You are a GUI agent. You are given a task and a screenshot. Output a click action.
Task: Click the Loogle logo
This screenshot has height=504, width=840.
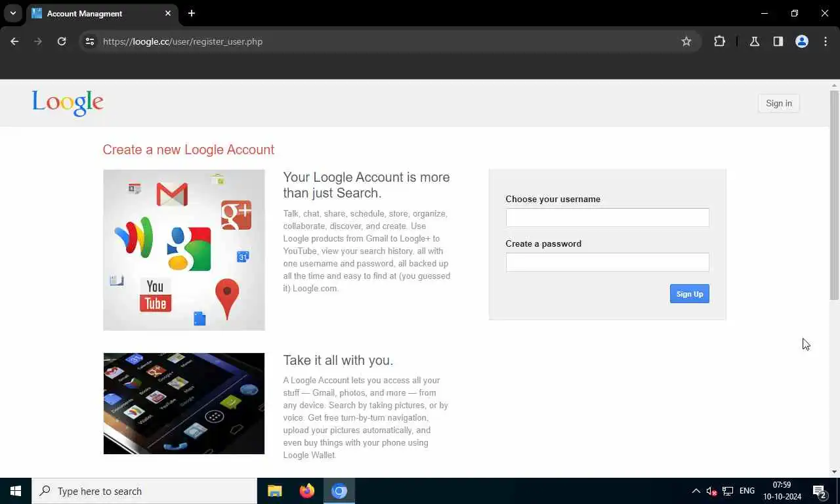[x=68, y=103]
